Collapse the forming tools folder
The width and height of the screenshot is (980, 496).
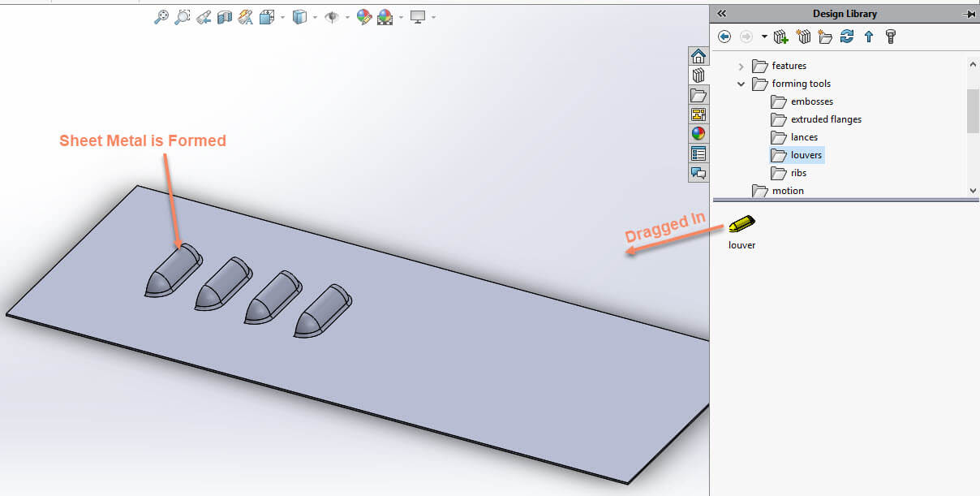pos(741,84)
